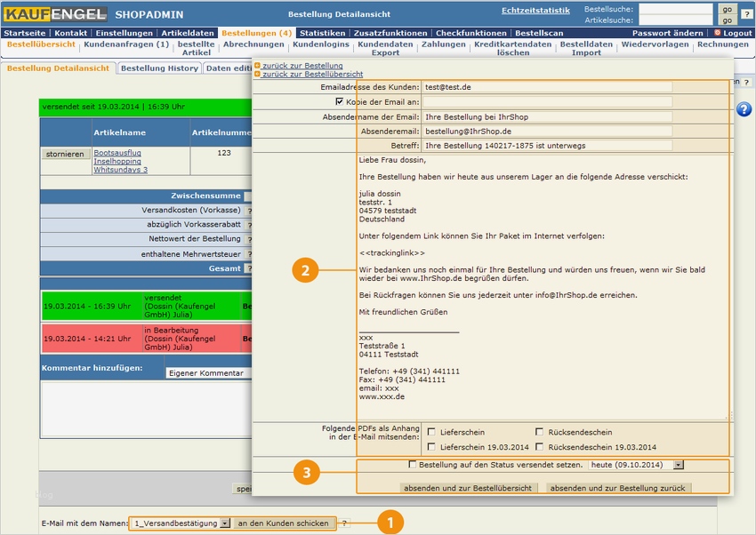The height and width of the screenshot is (535, 756).
Task: Open the Artikeldaten menu
Action: (188, 33)
